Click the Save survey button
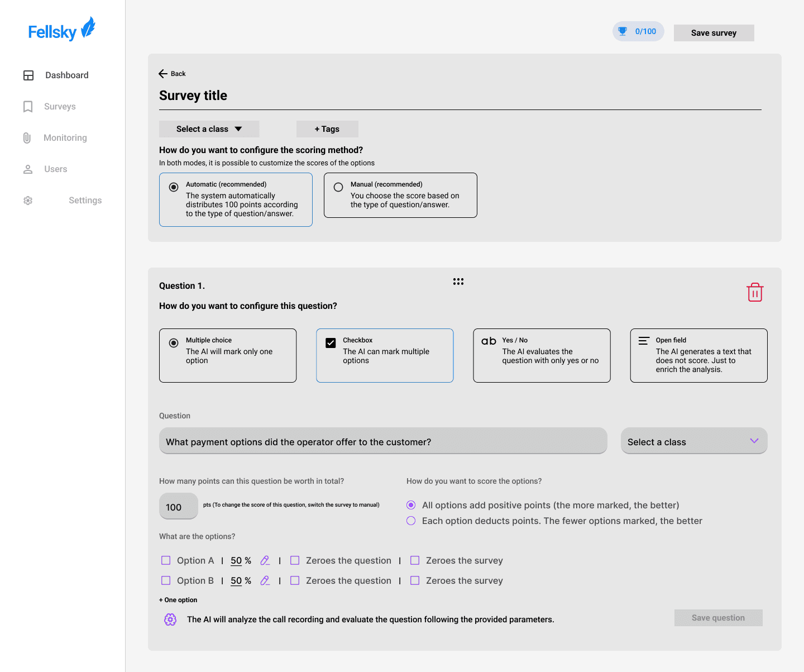 click(x=714, y=33)
